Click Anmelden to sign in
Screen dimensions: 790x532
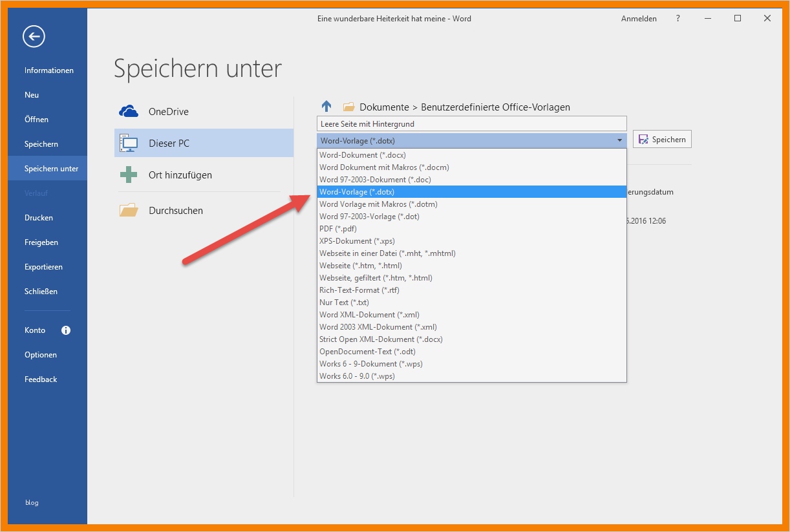[639, 19]
